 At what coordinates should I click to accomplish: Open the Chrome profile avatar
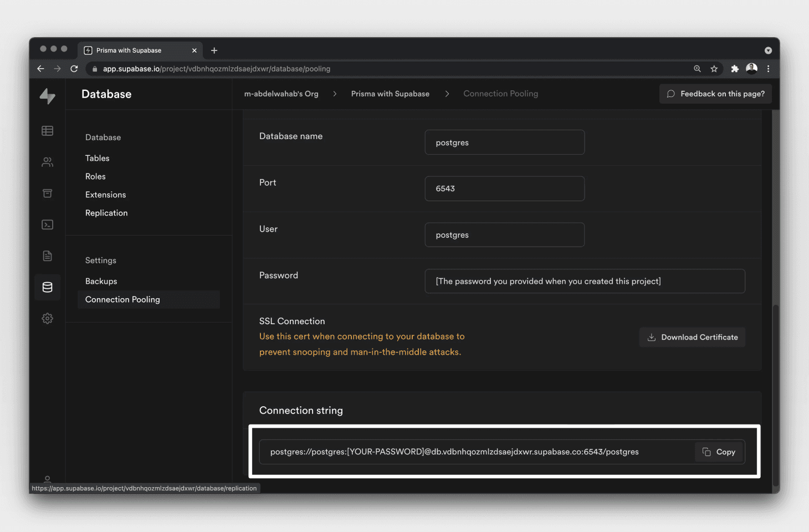[752, 68]
